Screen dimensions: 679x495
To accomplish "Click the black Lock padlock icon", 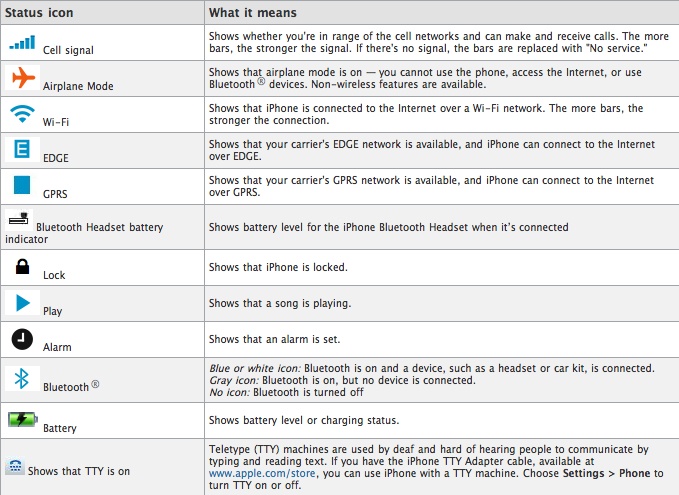I will click(21, 267).
